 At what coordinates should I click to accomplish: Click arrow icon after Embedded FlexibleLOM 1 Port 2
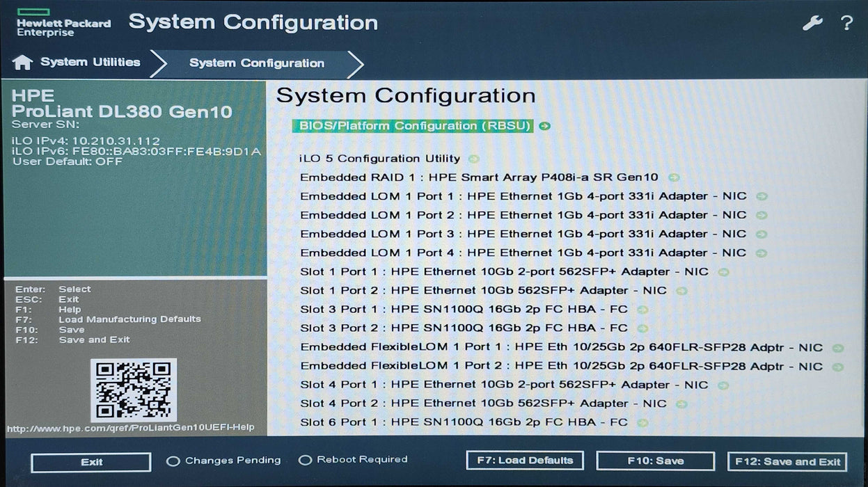point(837,366)
